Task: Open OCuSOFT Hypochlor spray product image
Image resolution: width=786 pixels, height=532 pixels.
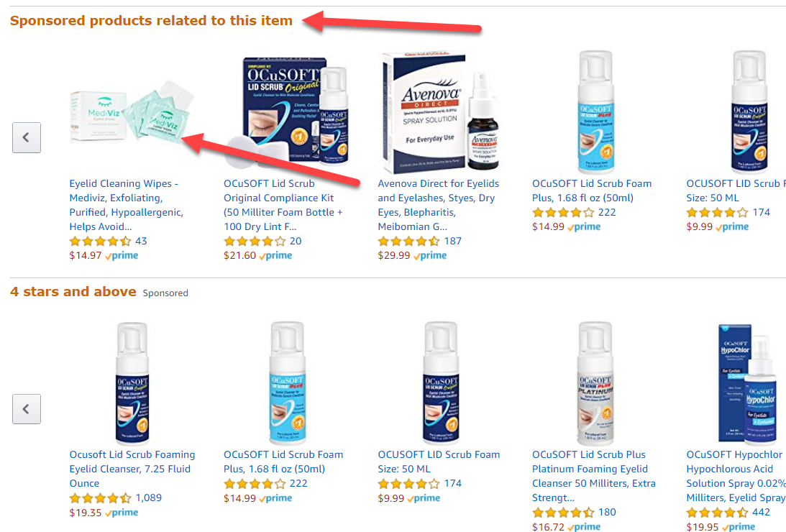Action: coord(747,383)
